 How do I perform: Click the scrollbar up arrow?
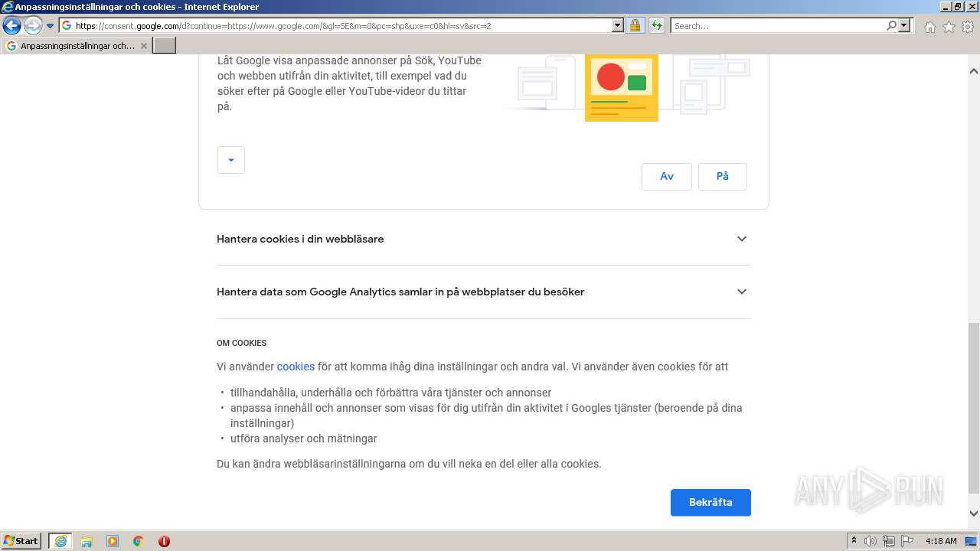tap(974, 71)
